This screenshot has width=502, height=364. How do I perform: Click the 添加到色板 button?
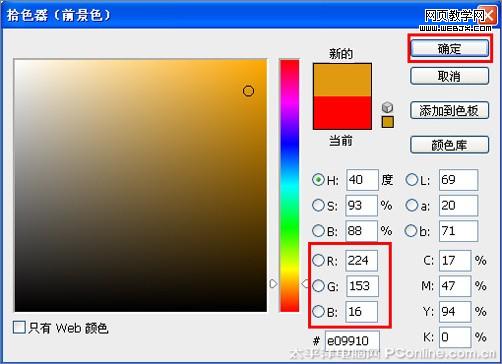point(449,110)
